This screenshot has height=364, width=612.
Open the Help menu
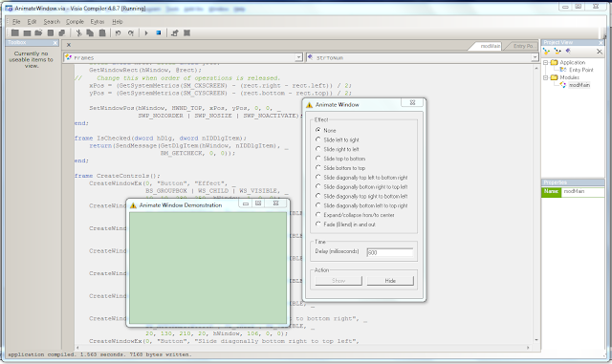118,21
